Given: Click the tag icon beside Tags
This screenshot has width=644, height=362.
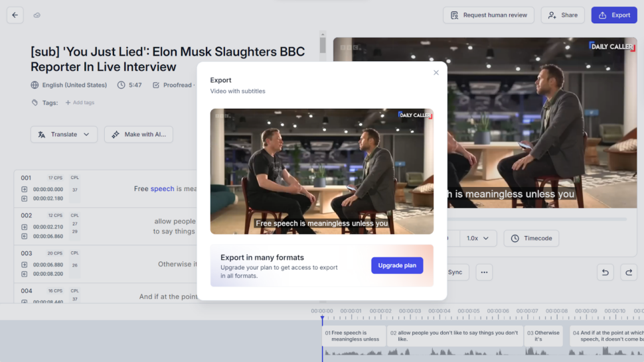Looking at the screenshot, I should [35, 103].
